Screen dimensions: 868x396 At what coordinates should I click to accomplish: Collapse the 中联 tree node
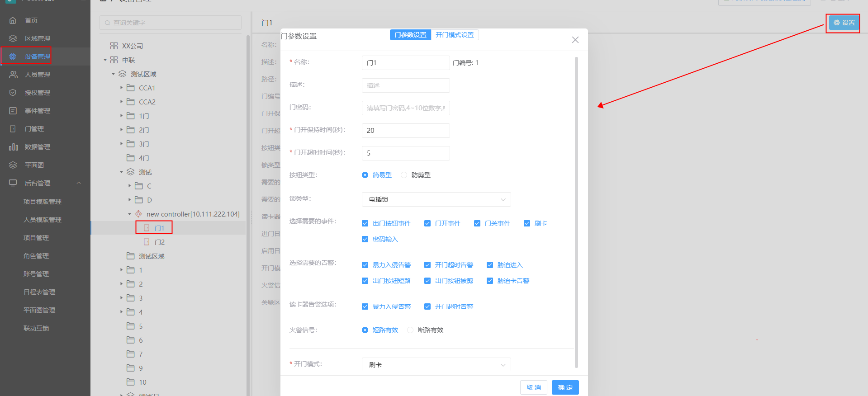105,60
